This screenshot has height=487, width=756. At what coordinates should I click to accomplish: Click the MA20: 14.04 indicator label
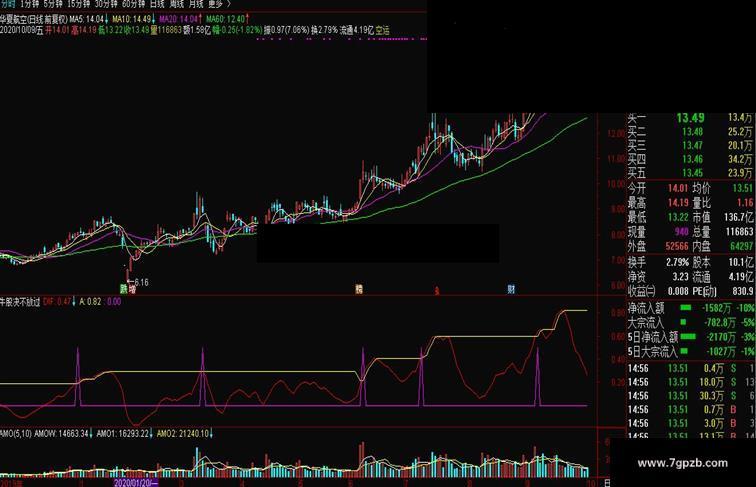click(180, 19)
